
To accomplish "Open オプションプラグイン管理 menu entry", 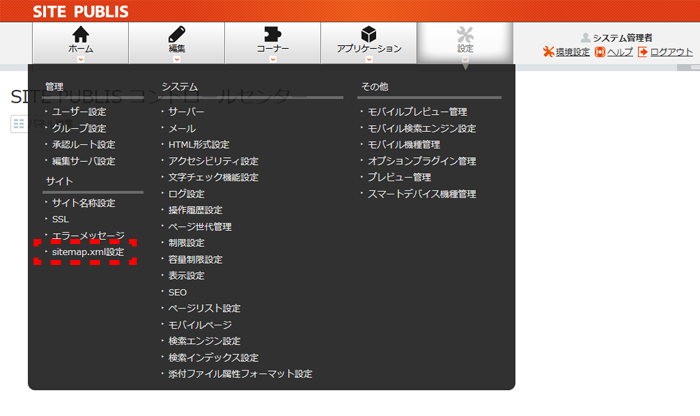I will [x=421, y=161].
